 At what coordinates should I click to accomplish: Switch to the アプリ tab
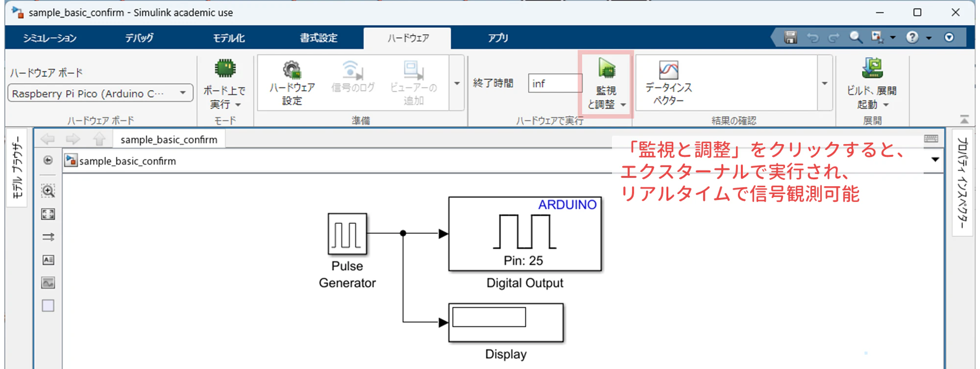(498, 38)
